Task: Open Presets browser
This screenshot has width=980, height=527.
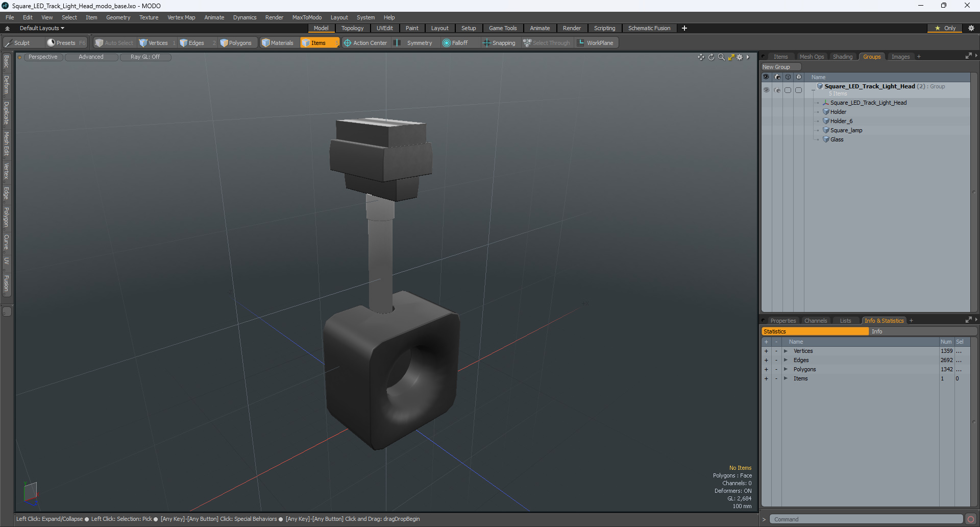Action: [x=65, y=43]
